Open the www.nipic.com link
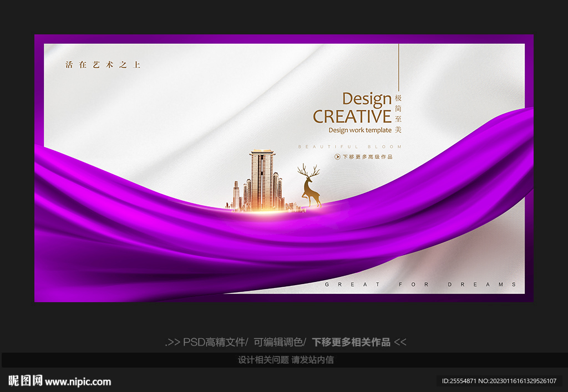 (78, 382)
